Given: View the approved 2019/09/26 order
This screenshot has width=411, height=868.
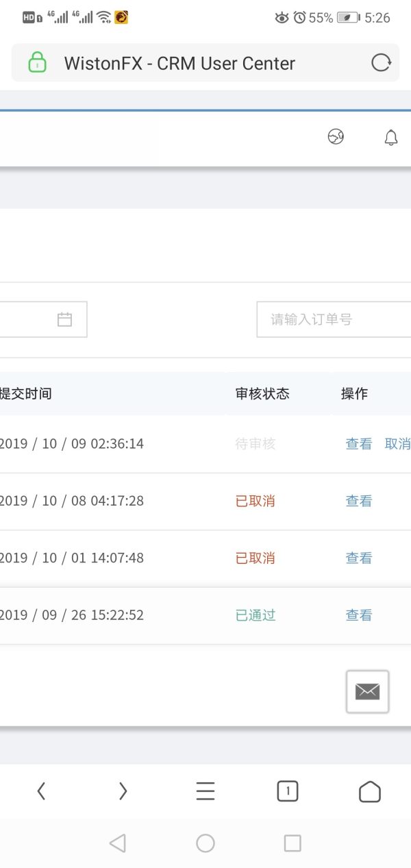Looking at the screenshot, I should pos(359,615).
